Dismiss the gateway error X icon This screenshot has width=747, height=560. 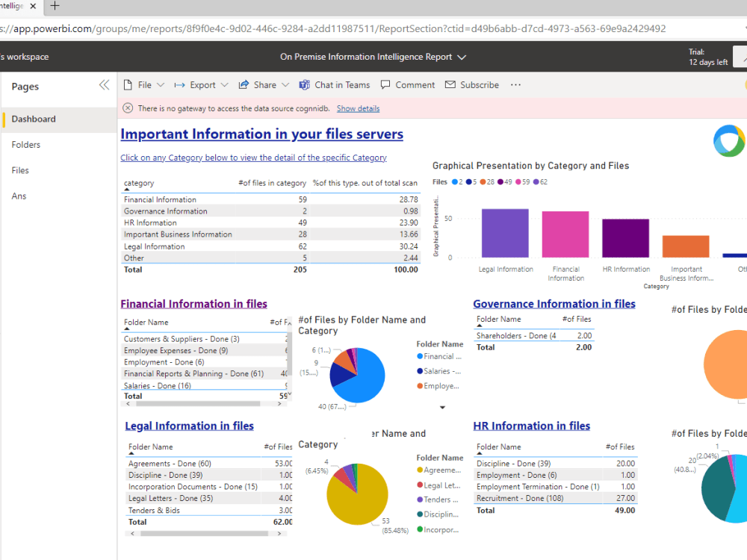point(128,108)
